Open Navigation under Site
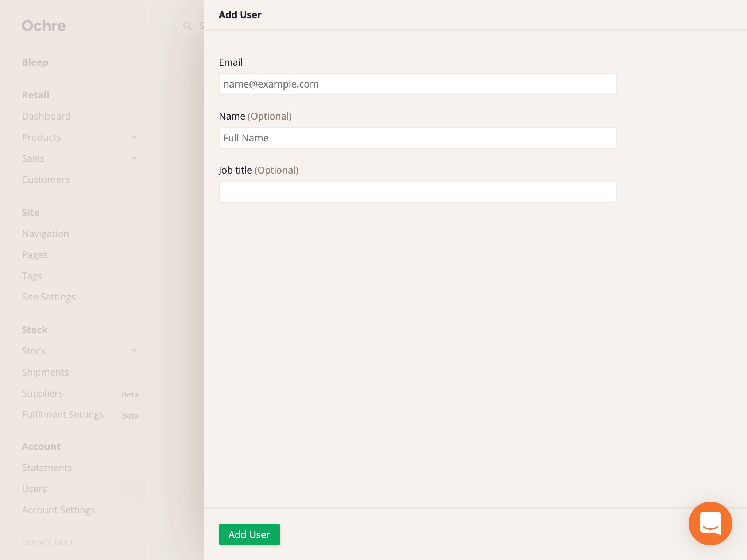The image size is (747, 560). (x=46, y=234)
